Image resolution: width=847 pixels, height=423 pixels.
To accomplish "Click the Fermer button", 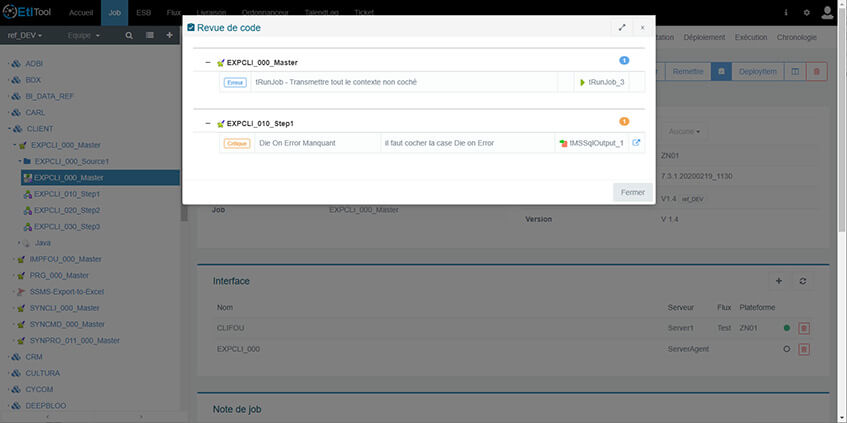I will coord(633,192).
